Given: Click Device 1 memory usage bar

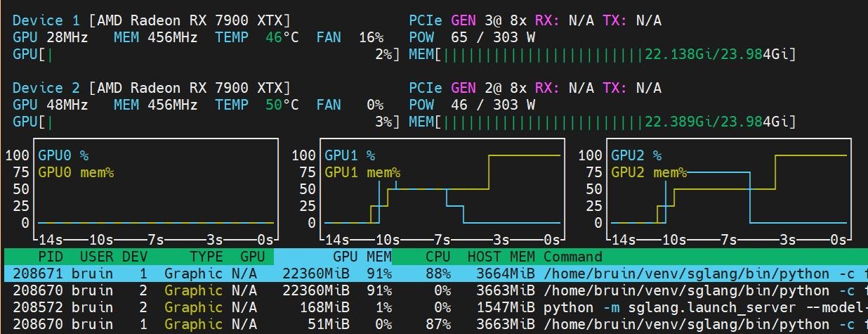Looking at the screenshot, I should [603, 54].
